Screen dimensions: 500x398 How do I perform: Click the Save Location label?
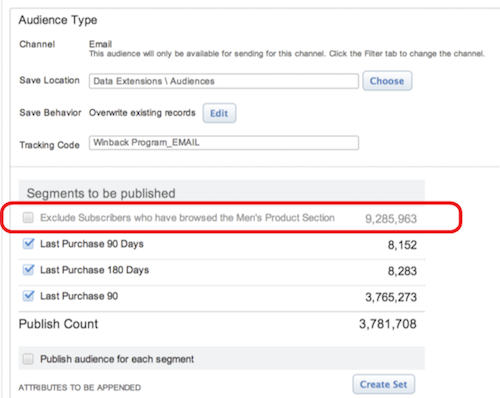tap(49, 80)
